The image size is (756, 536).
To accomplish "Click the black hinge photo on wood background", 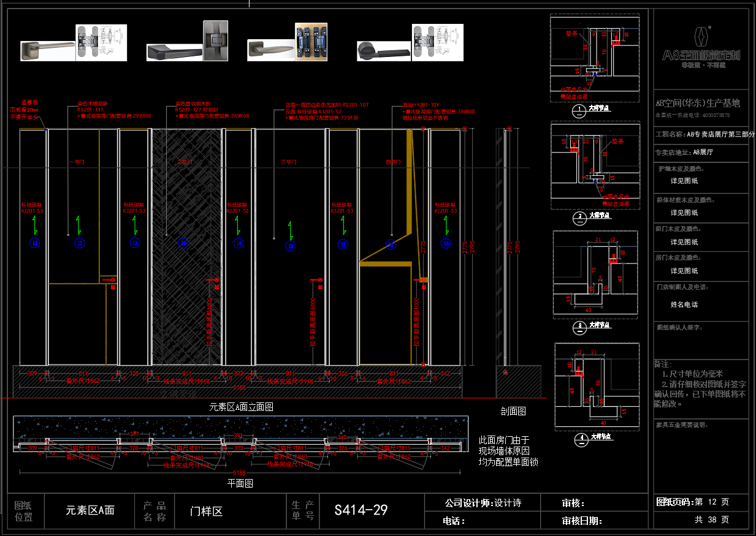I will [x=311, y=42].
